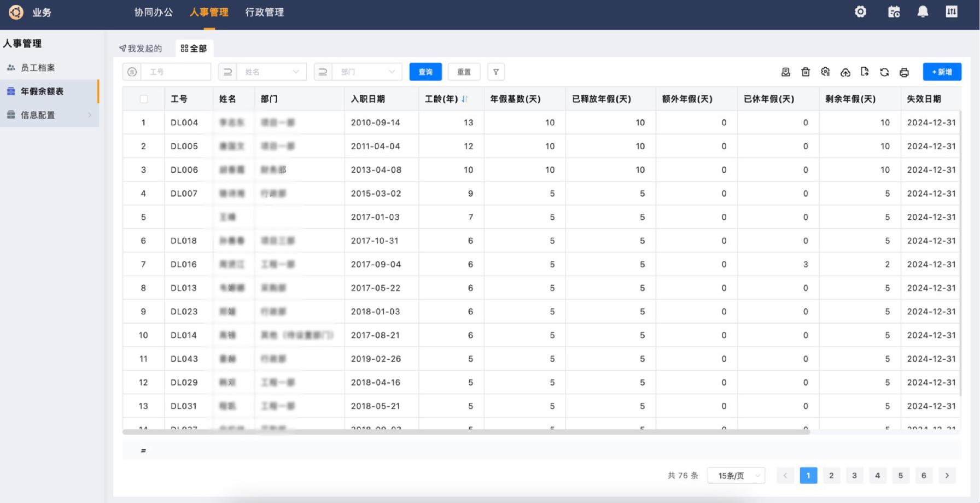This screenshot has width=980, height=503.
Task: Open the 15条/页 page size dropdown
Action: click(x=736, y=476)
